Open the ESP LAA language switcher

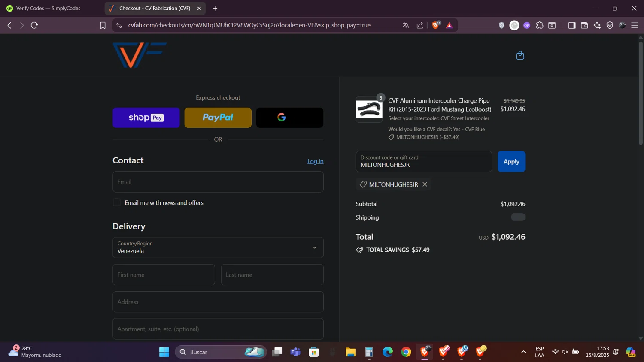pyautogui.click(x=540, y=352)
